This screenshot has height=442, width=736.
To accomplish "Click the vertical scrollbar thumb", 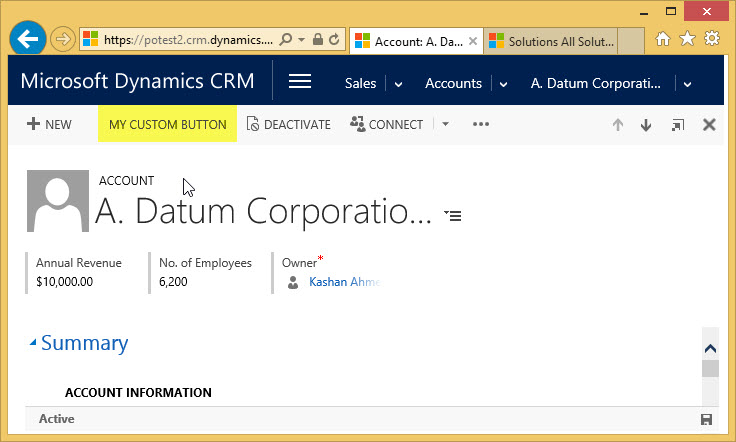I will 710,368.
